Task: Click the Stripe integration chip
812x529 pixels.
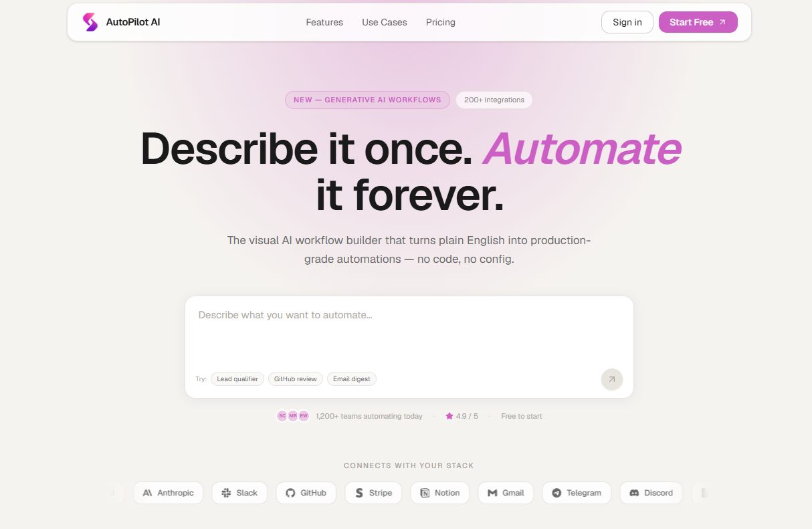Action: click(x=373, y=493)
